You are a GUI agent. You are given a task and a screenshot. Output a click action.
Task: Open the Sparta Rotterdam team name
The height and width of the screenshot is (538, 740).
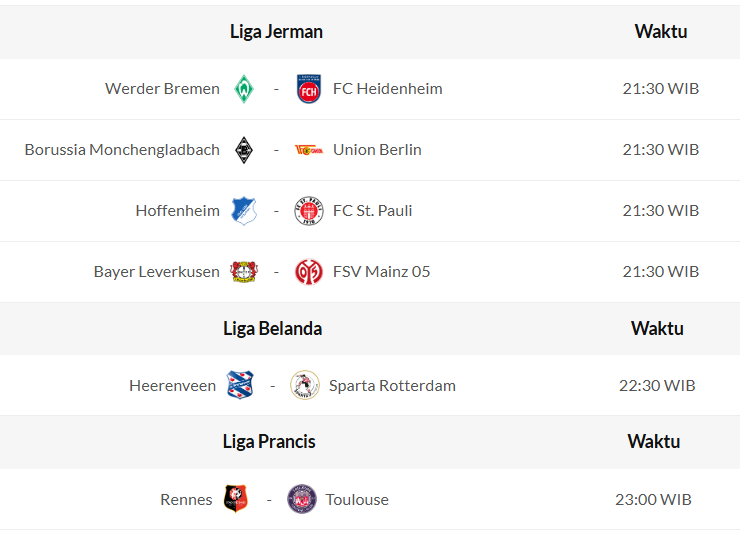(x=392, y=386)
